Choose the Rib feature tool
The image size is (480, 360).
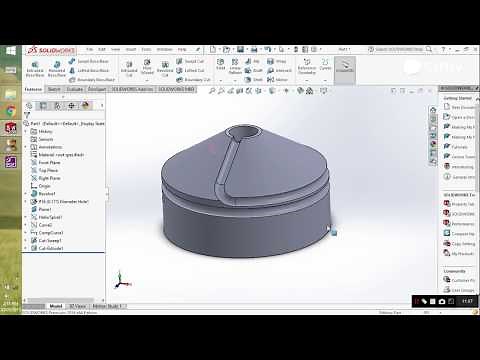(252, 61)
